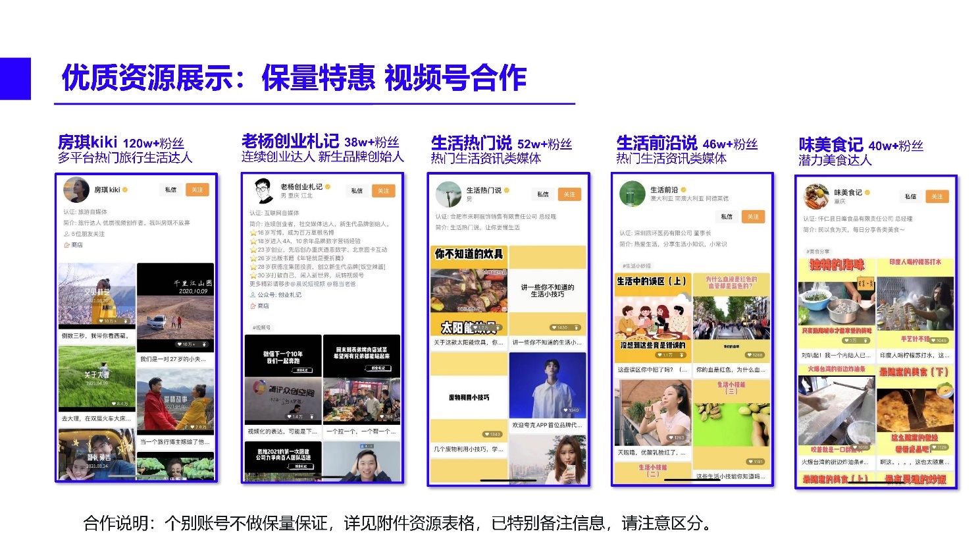980x552 pixels.
Task: Click the verified checkmark next to 老杨创业札记
Action: click(x=328, y=186)
